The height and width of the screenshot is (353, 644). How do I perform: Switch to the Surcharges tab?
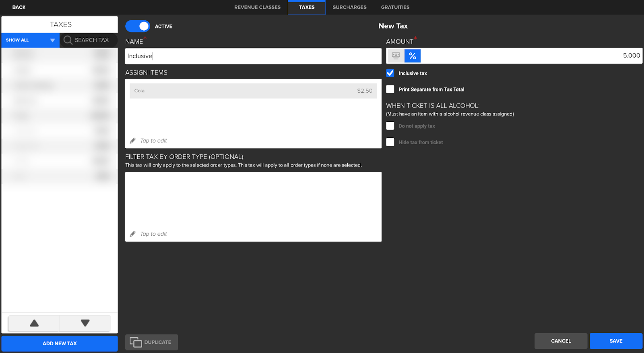click(x=349, y=7)
